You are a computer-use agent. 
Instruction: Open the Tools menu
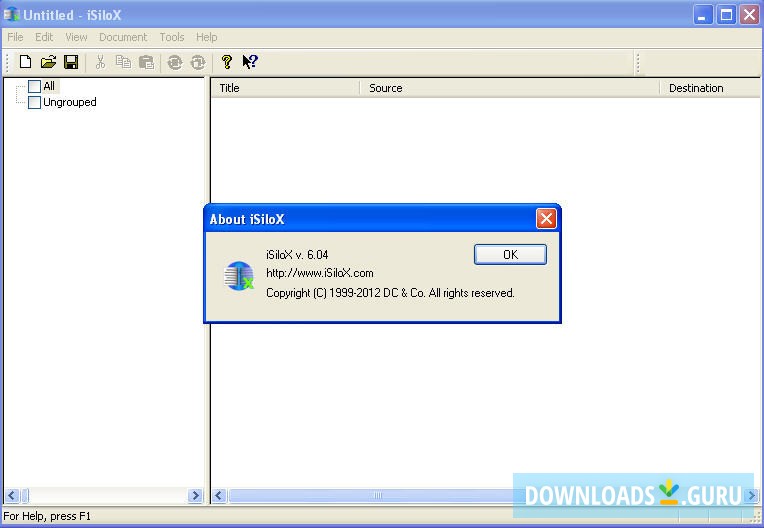[172, 37]
